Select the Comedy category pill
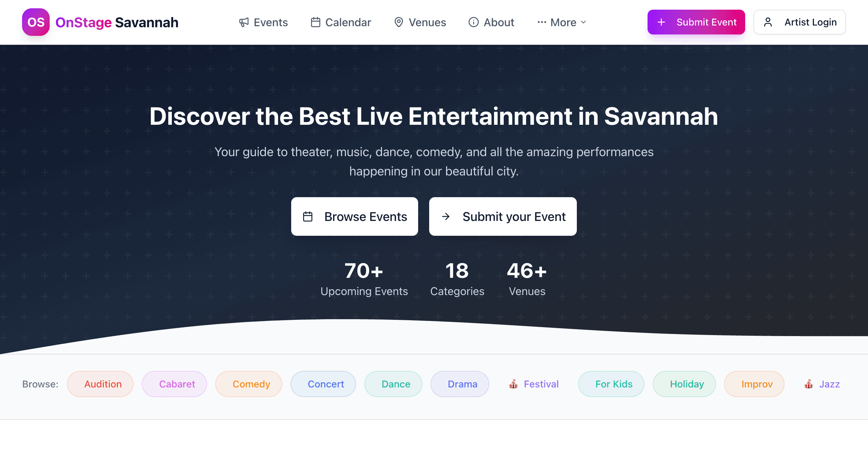 (x=248, y=384)
